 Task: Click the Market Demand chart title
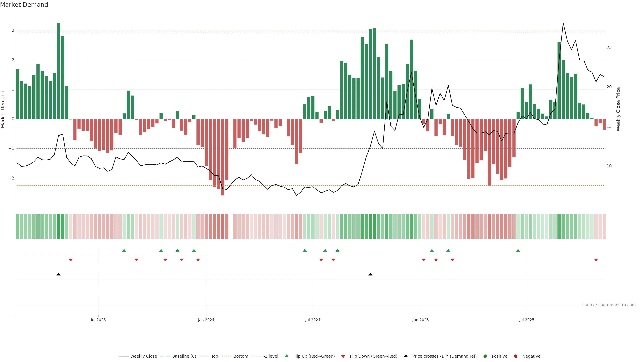[24, 5]
